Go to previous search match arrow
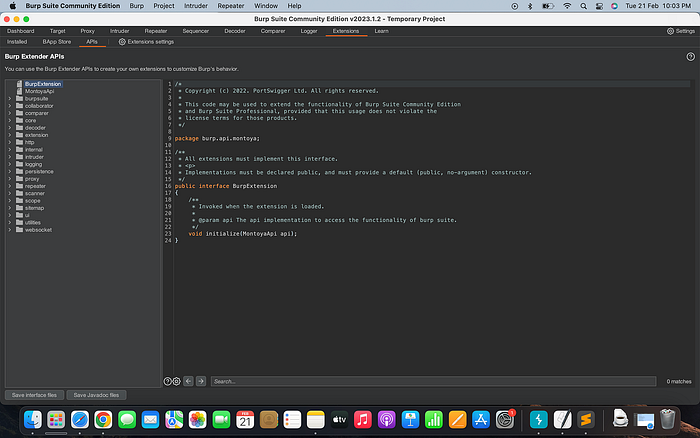This screenshot has height=438, width=700. (188, 381)
